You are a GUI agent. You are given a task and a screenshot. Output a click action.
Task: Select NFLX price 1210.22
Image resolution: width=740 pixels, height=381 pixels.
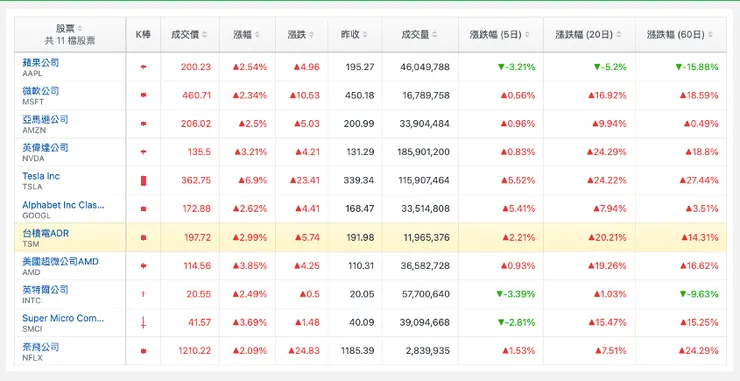click(194, 351)
